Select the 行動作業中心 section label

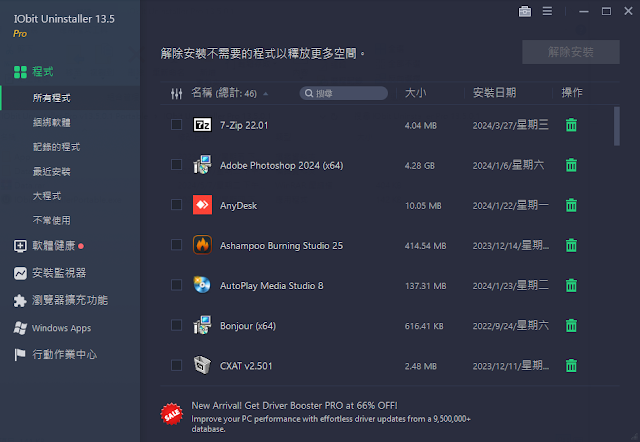click(64, 355)
